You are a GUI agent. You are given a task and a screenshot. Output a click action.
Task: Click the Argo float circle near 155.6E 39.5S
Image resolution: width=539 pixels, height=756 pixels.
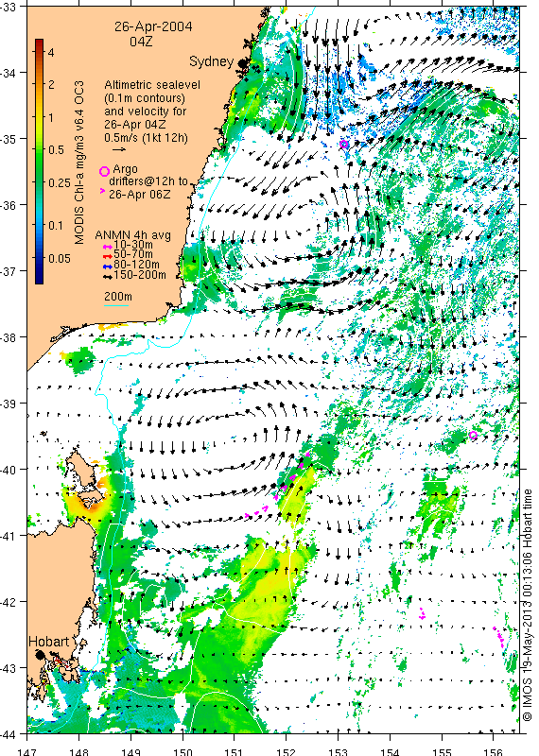474,436
